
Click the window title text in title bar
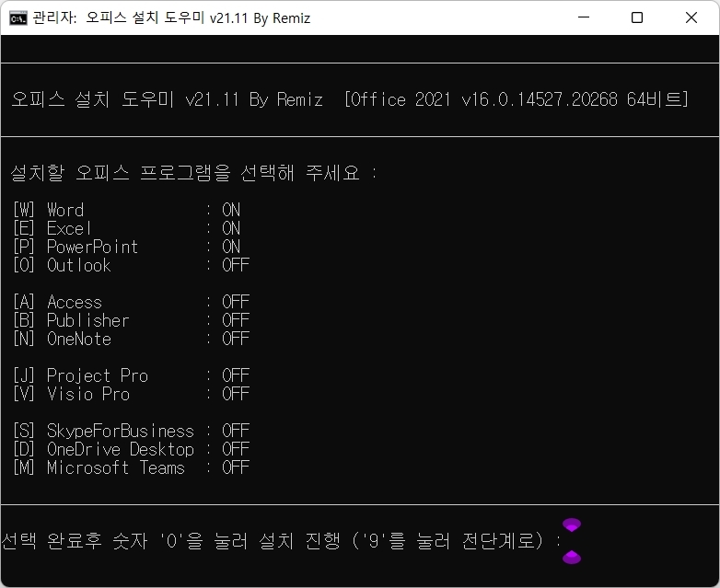coord(171,17)
